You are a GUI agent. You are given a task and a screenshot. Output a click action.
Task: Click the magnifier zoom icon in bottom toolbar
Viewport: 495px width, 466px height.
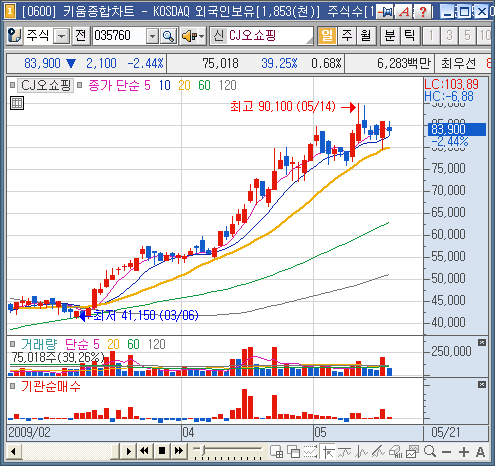[430, 452]
